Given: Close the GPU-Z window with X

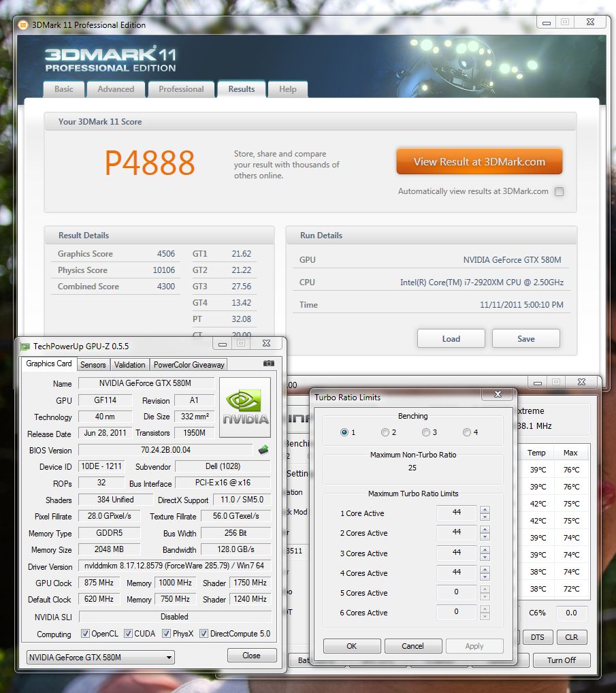Looking at the screenshot, I should (x=266, y=343).
